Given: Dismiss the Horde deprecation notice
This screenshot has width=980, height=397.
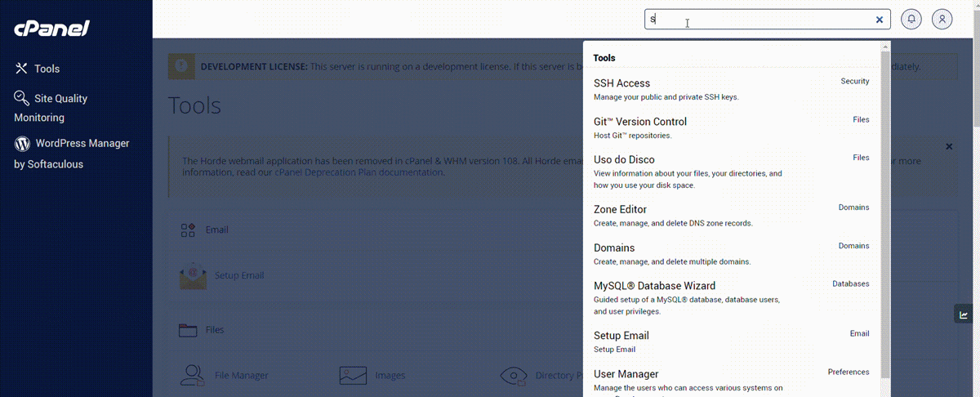Looking at the screenshot, I should tap(949, 146).
